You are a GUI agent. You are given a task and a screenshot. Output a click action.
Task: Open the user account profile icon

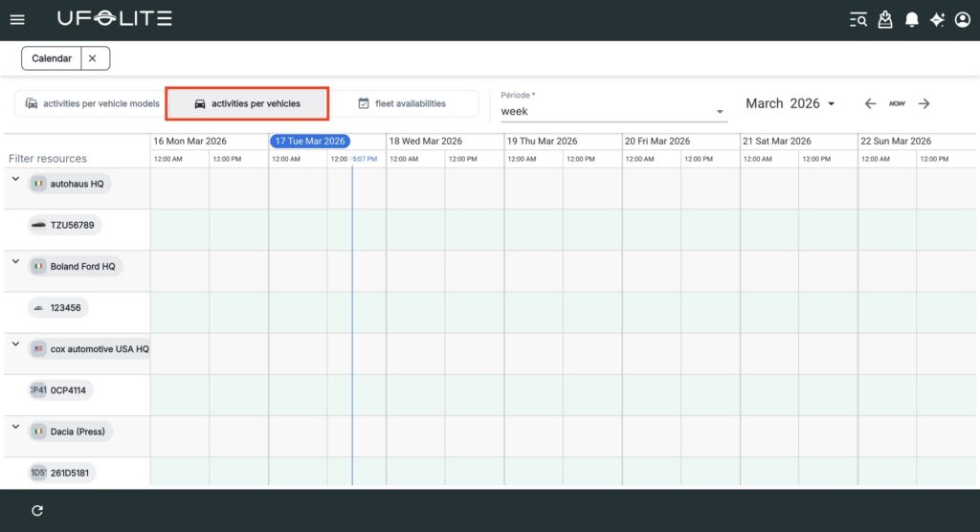click(963, 19)
